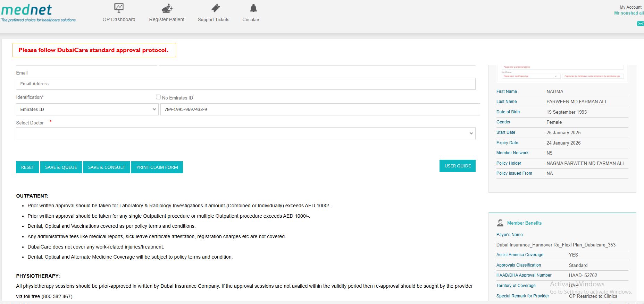This screenshot has width=644, height=304.
Task: Click Date of Birth value 19 September 1995
Action: [x=567, y=112]
